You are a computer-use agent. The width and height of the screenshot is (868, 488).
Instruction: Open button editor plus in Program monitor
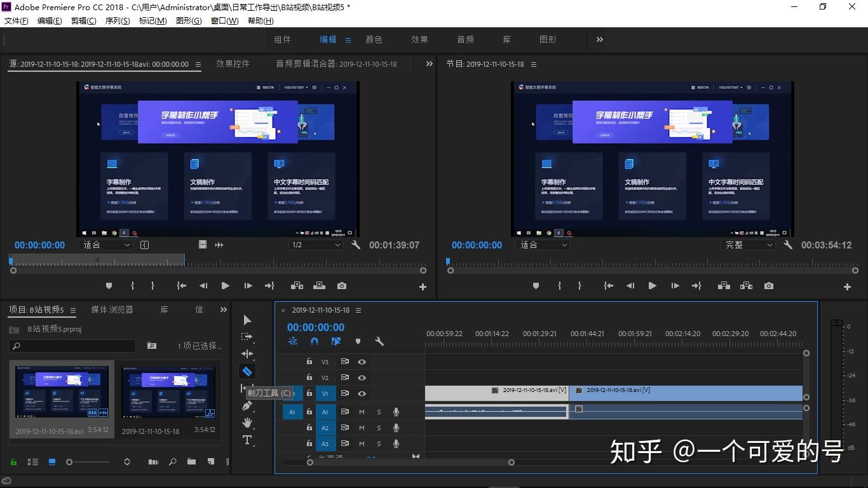point(847,287)
